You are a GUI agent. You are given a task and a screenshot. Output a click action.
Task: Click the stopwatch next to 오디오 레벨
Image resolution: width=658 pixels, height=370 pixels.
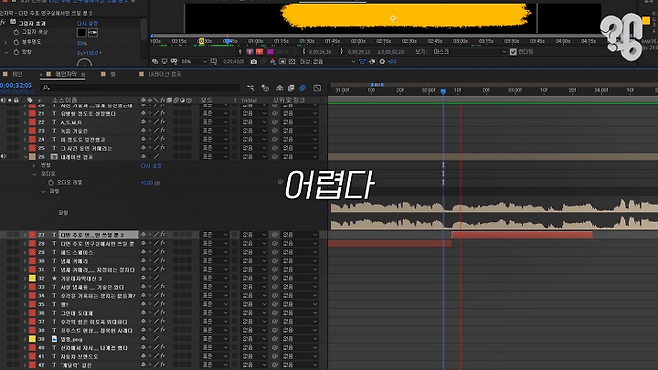[x=51, y=183]
